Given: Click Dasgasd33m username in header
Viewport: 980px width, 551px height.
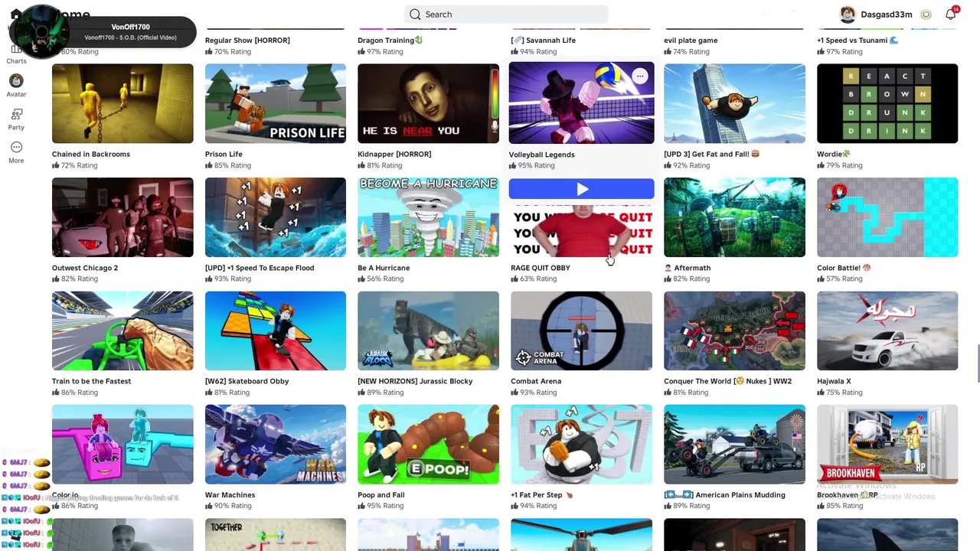Looking at the screenshot, I should click(x=887, y=15).
